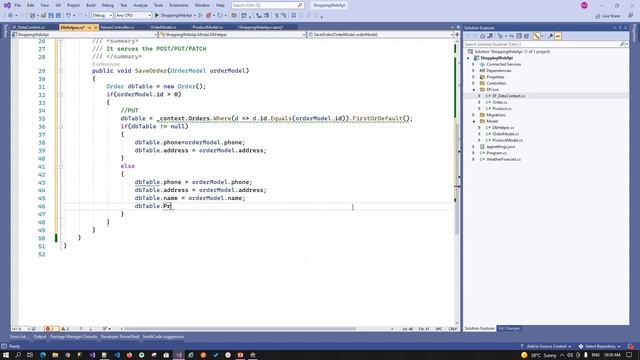Collapse the EfCore folder
This screenshot has height=360, width=640.
(x=473, y=89)
